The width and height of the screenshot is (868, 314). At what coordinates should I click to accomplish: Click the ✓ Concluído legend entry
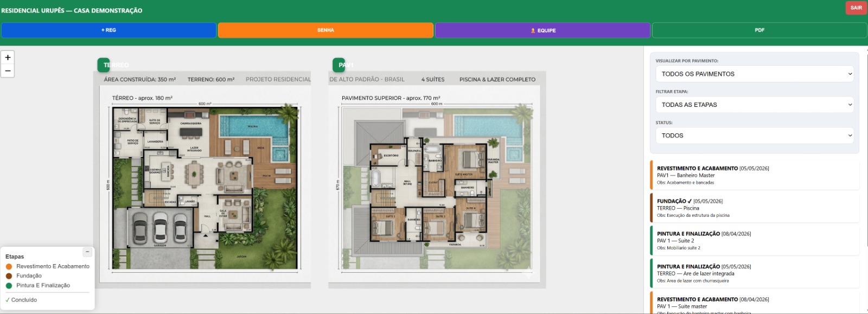point(21,300)
